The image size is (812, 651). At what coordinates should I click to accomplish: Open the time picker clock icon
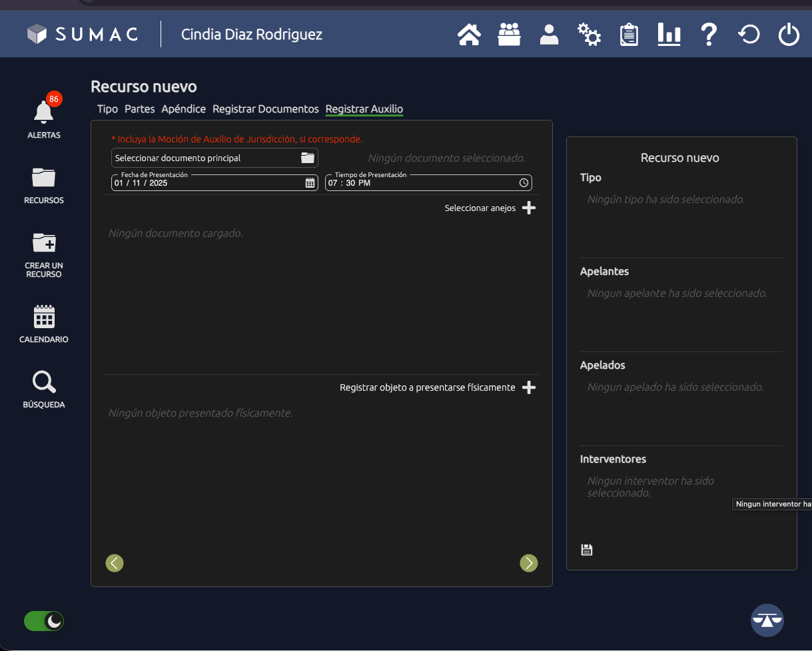(524, 183)
